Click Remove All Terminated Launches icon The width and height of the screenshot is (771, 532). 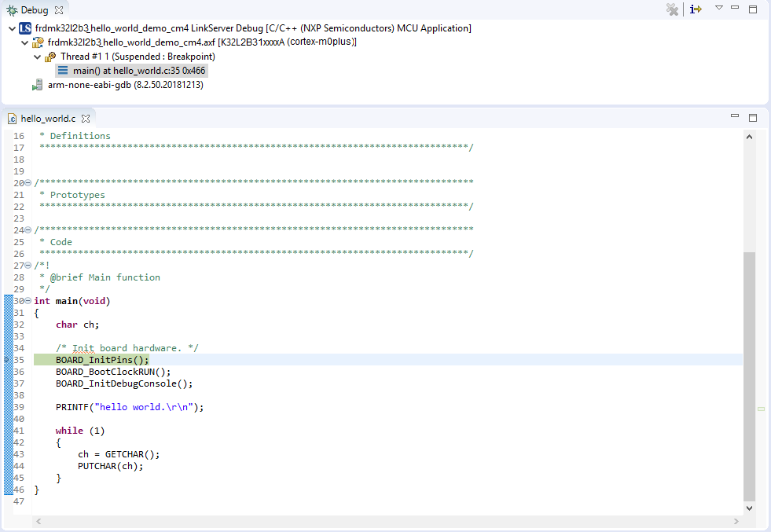coord(672,9)
